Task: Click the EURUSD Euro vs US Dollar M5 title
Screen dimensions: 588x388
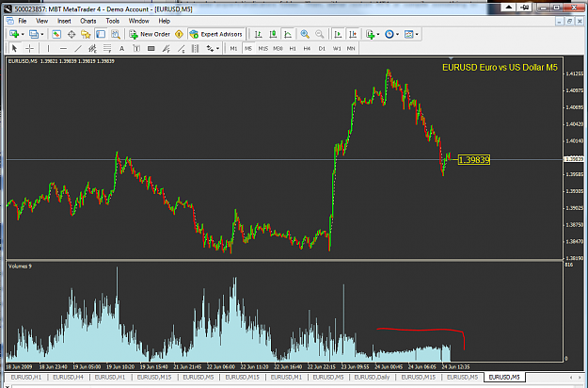Action: [x=500, y=68]
